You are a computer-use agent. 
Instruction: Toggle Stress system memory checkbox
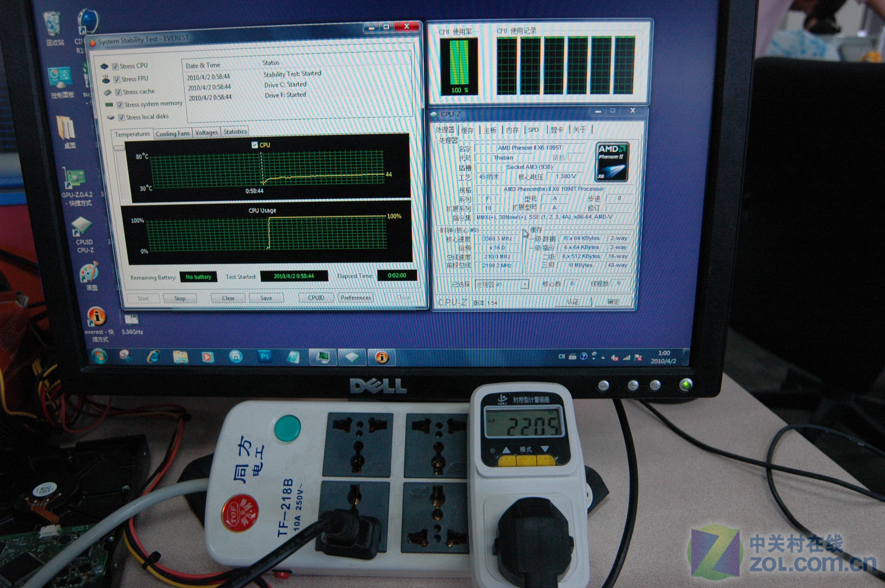tap(120, 105)
